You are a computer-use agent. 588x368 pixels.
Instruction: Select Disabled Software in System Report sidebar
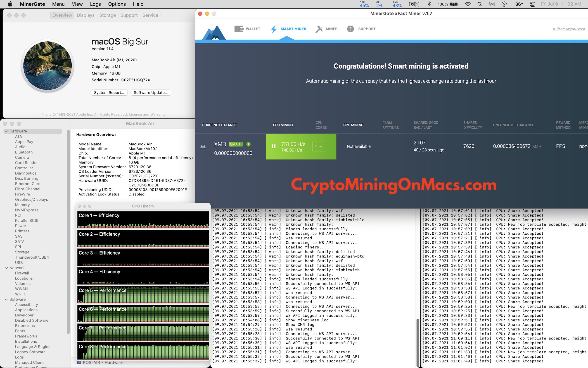point(32,320)
